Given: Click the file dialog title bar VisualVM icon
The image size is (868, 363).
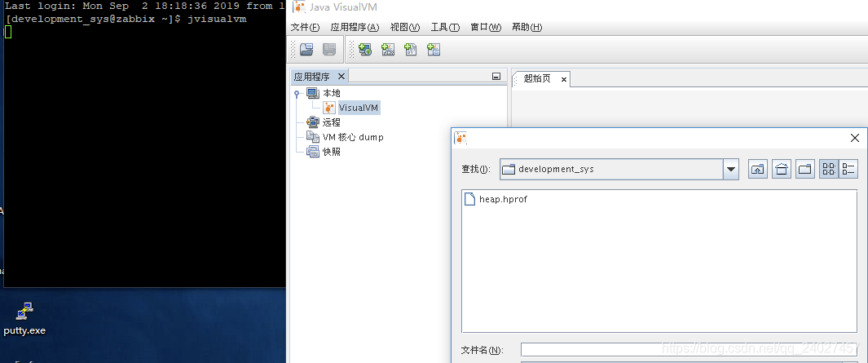Looking at the screenshot, I should 460,138.
